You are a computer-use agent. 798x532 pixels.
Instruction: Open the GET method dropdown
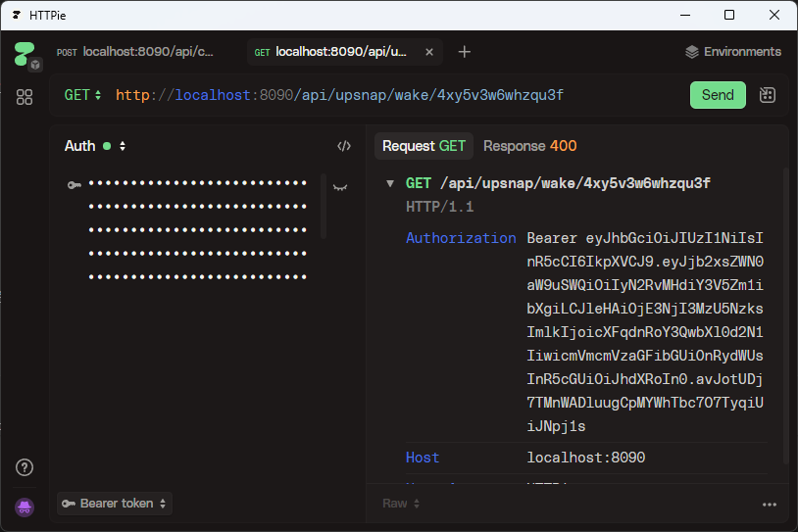(83, 95)
